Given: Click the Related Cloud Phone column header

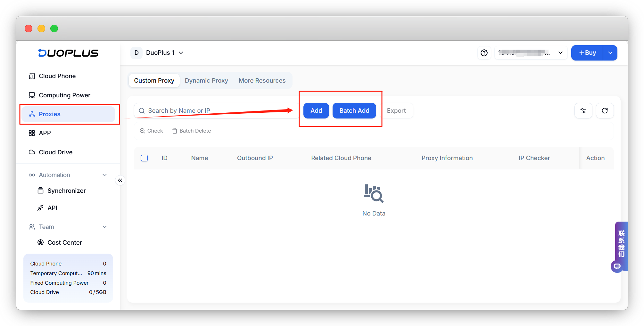Looking at the screenshot, I should pos(341,158).
